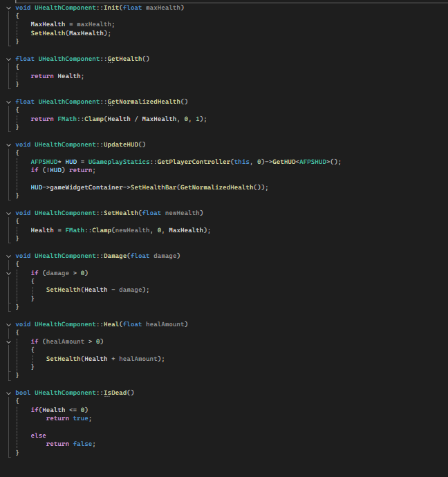Fold the Heal function block
This screenshot has height=477, width=448.
click(8, 324)
